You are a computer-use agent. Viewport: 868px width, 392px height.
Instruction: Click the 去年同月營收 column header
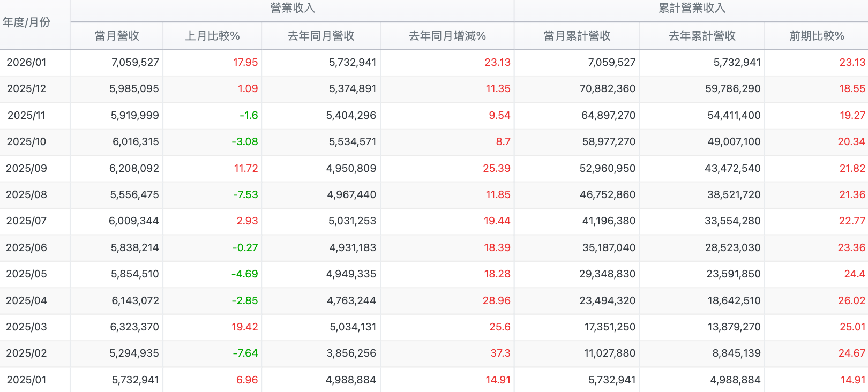[x=321, y=36]
